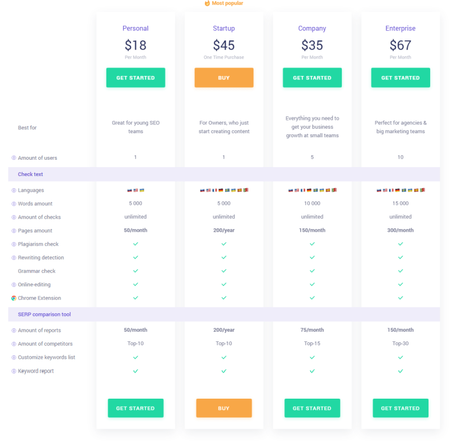Click the info icon beside Customize keywords list
The height and width of the screenshot is (442, 460).
14,357
